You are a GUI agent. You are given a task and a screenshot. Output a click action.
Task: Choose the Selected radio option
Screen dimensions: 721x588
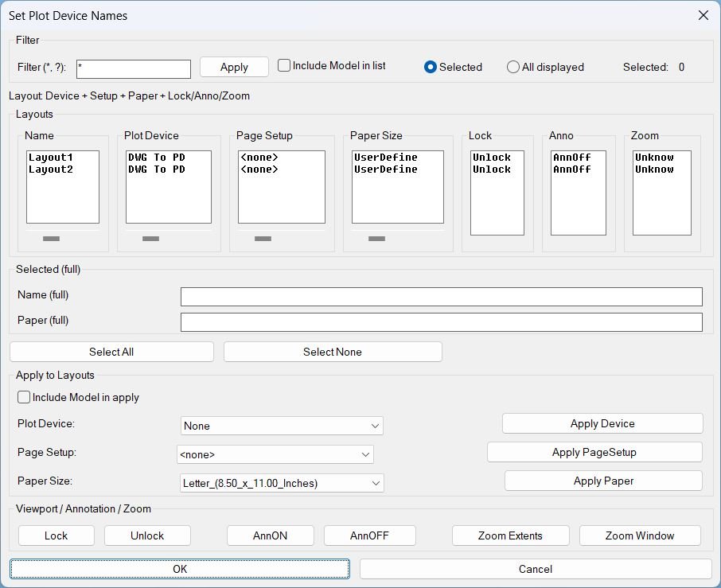coord(431,68)
